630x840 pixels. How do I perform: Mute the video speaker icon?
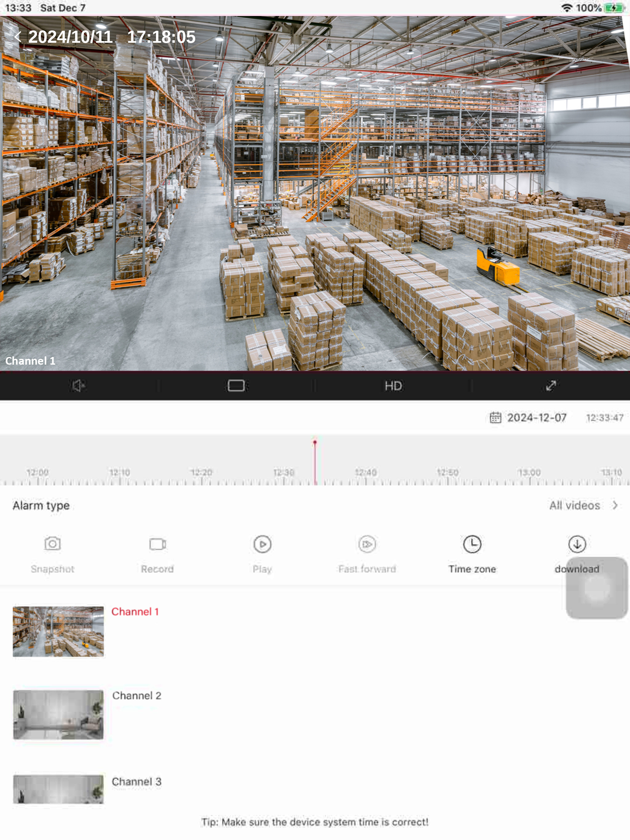click(78, 386)
